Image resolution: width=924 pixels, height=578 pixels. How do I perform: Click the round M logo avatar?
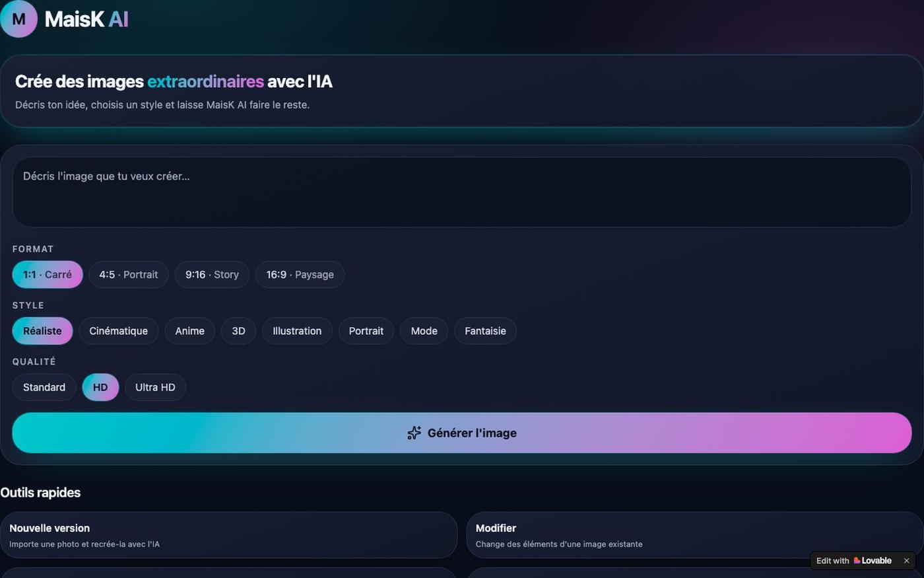[x=18, y=19]
